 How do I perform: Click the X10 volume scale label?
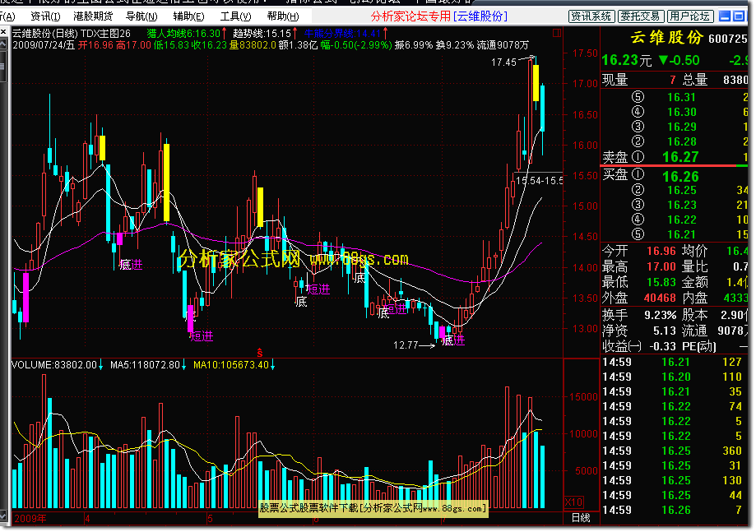click(573, 502)
